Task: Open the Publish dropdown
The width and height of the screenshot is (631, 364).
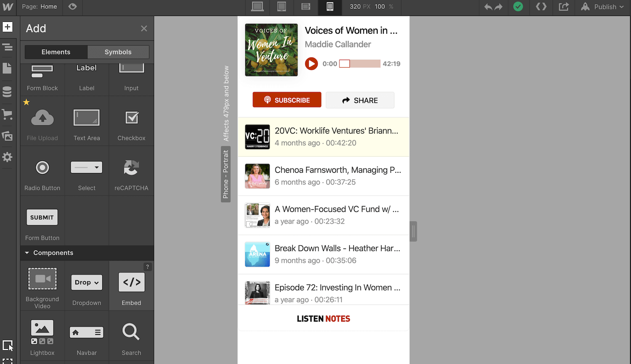Action: tap(602, 7)
